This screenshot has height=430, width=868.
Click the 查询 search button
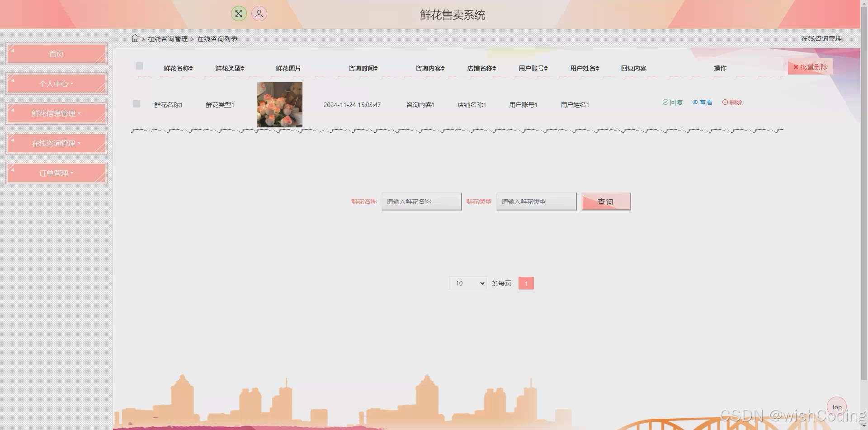[606, 201]
